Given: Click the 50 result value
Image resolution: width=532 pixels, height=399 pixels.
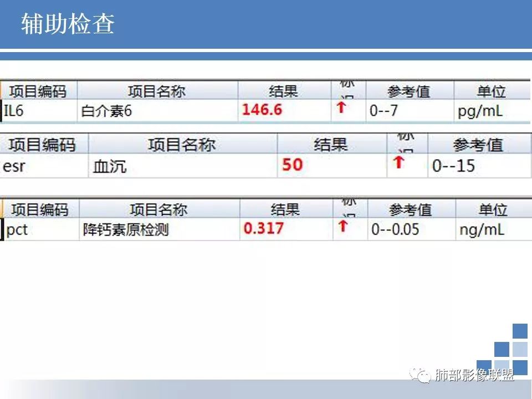Looking at the screenshot, I should coord(292,165).
